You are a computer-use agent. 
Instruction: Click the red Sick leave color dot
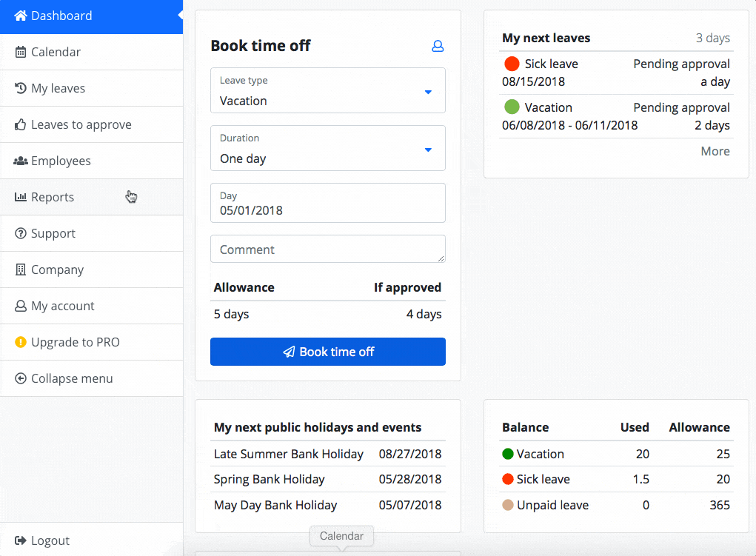click(x=512, y=64)
